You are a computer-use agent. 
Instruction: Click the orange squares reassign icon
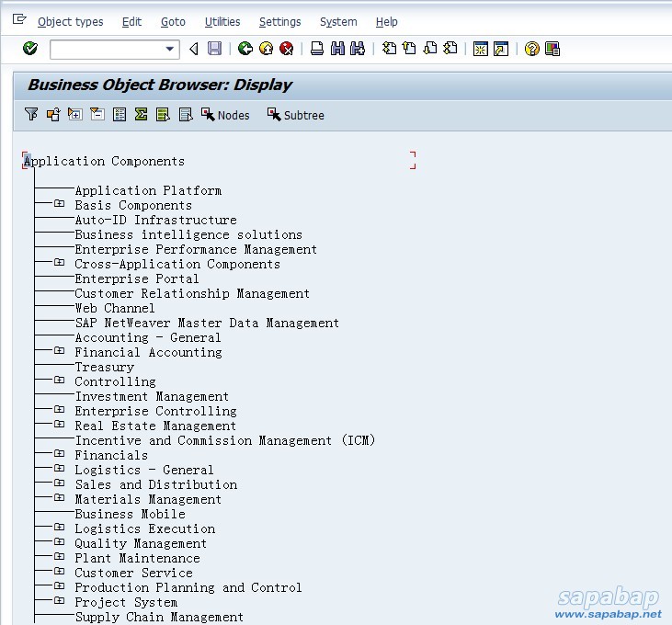coord(53,114)
